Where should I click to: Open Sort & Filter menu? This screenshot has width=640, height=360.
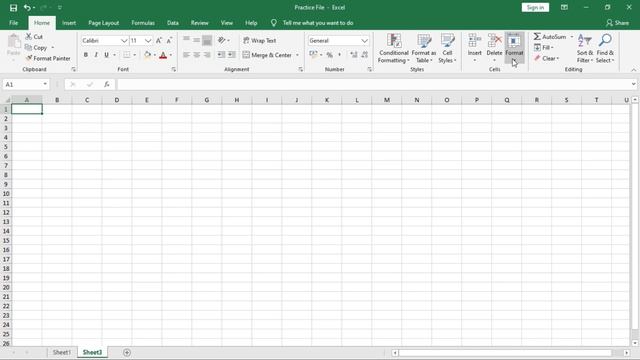584,48
